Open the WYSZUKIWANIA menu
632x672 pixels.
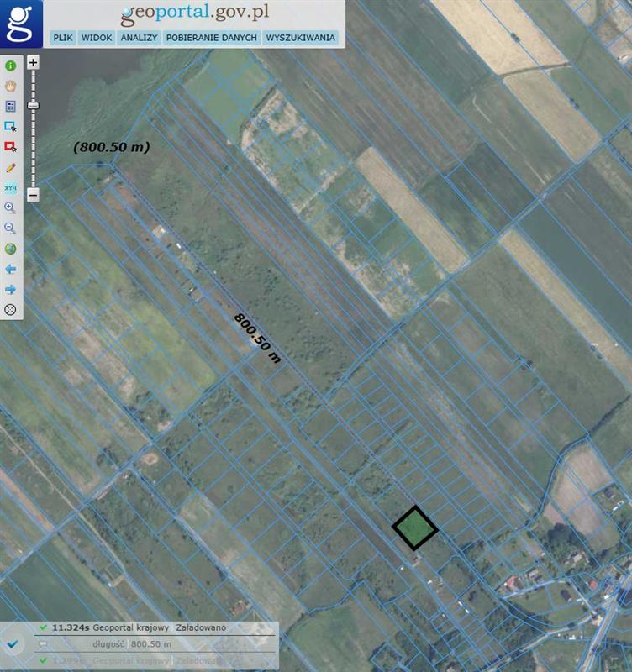(x=300, y=38)
